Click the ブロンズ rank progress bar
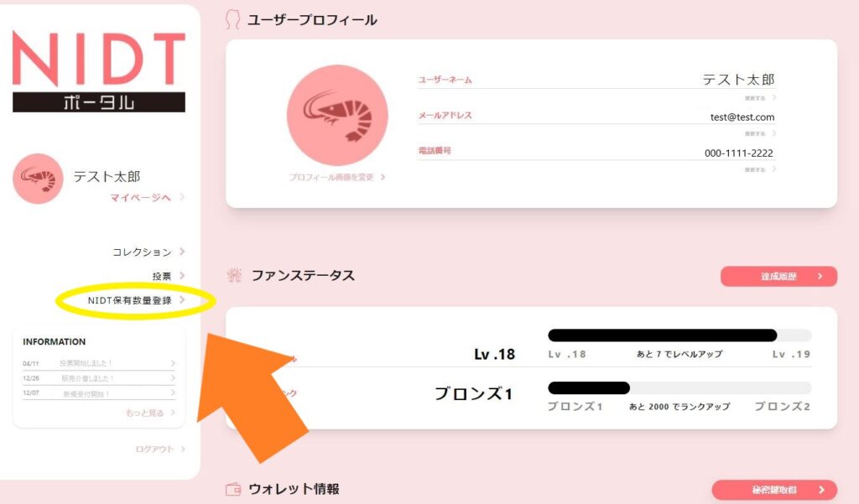The width and height of the screenshot is (859, 504). point(679,388)
